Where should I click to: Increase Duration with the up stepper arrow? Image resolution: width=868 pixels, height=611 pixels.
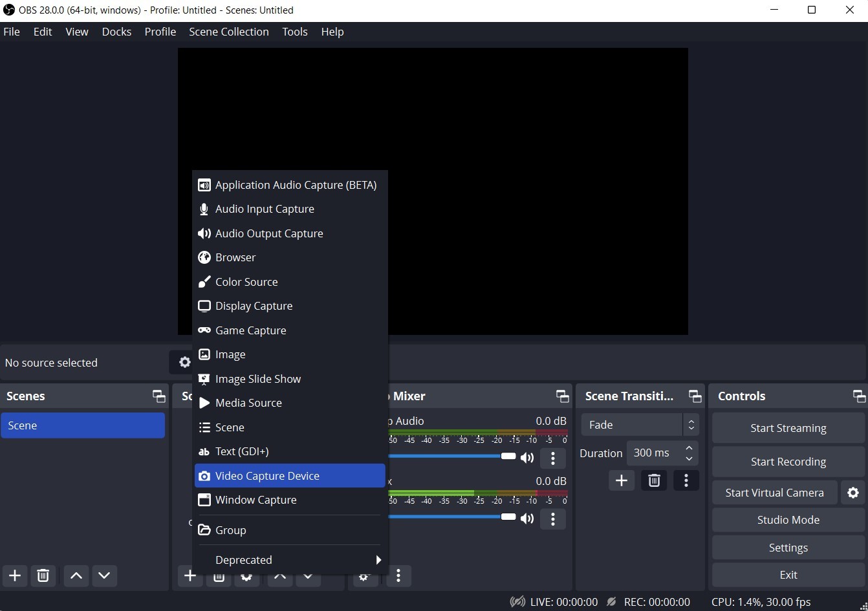pos(689,447)
